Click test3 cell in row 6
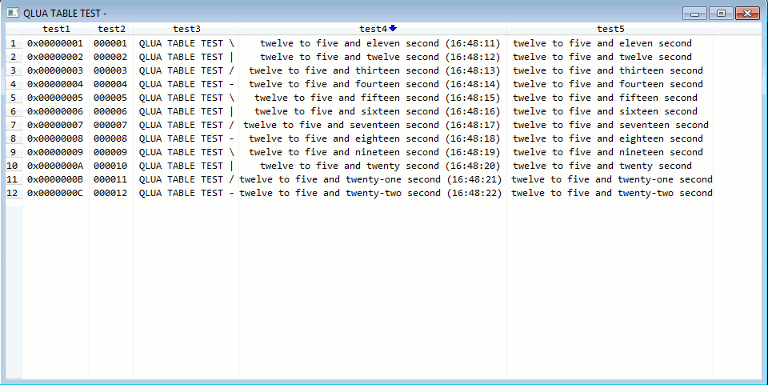Viewport: 768px width, 385px height. [186, 111]
